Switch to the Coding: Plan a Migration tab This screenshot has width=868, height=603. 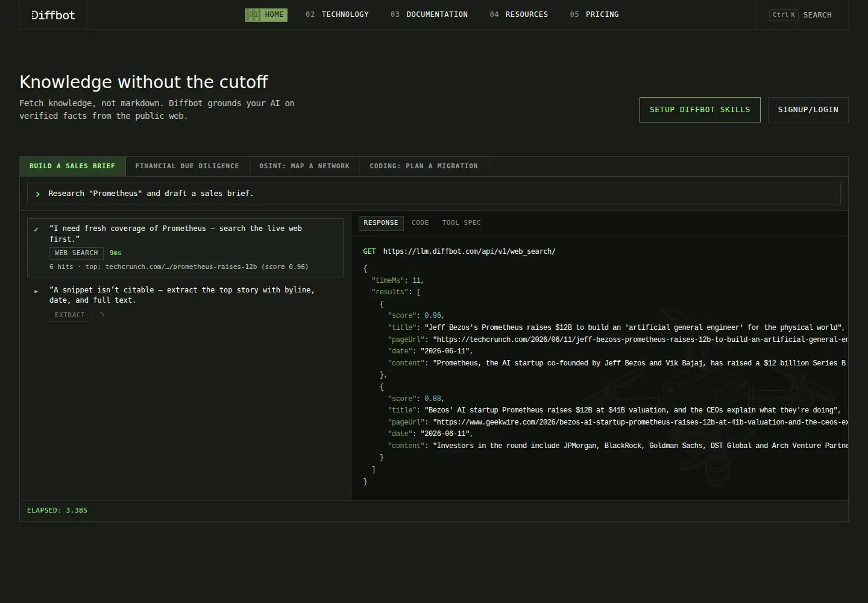coord(424,166)
